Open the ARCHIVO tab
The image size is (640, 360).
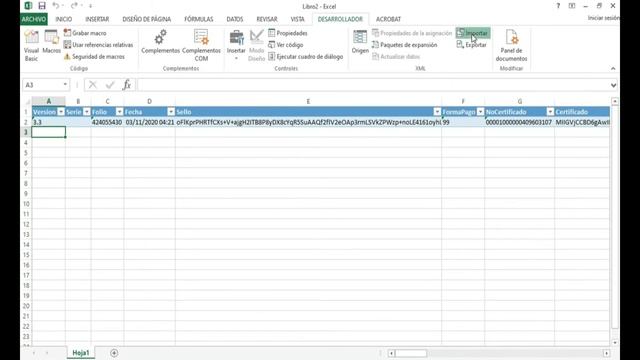coord(34,19)
